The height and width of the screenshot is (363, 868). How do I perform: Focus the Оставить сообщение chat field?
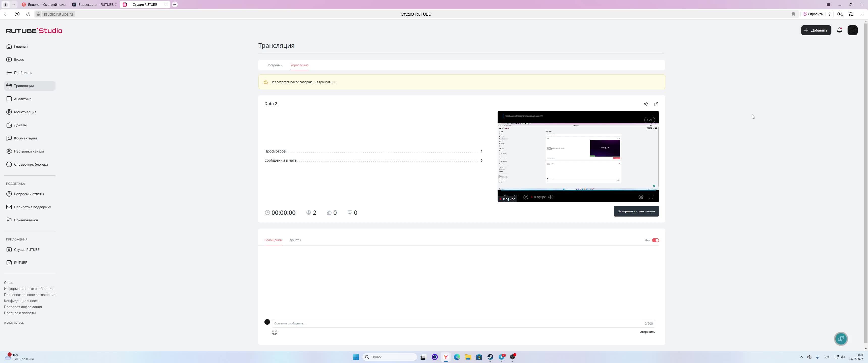[x=463, y=324]
